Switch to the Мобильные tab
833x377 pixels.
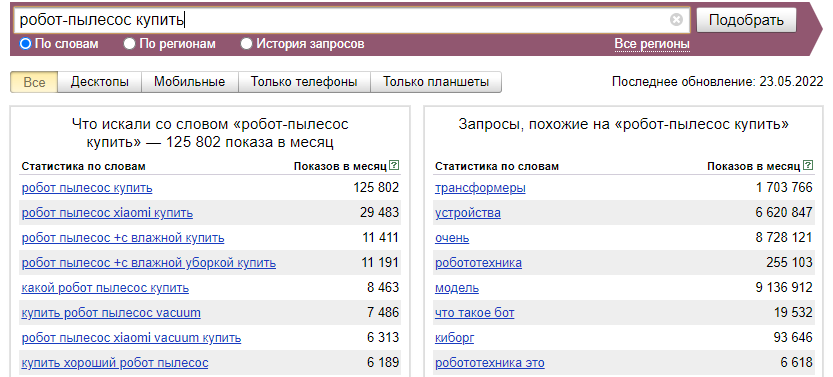190,82
